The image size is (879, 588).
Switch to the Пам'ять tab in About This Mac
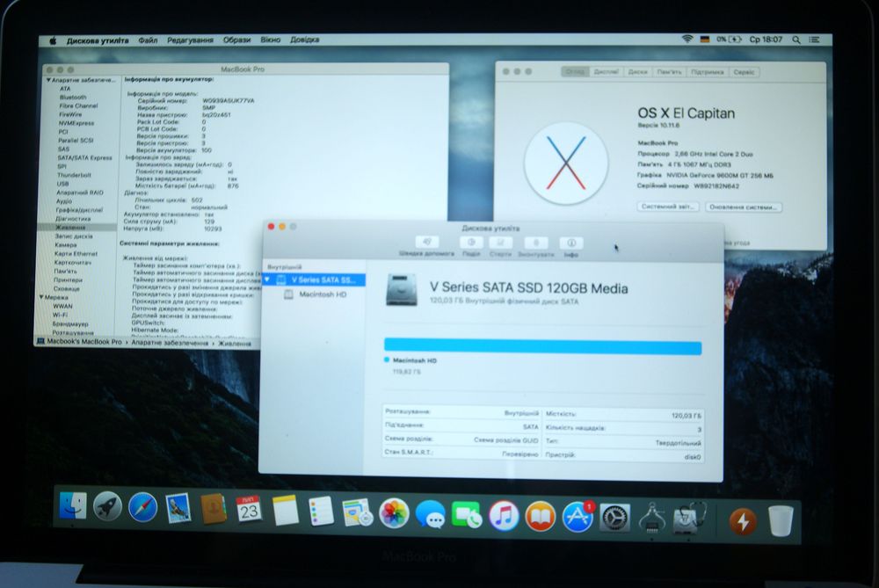click(x=669, y=72)
